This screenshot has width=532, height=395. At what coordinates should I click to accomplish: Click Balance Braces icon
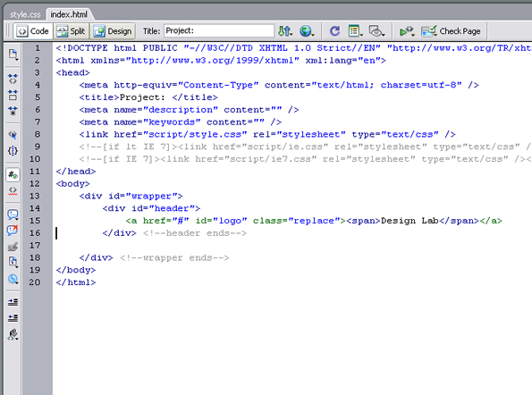(13, 150)
